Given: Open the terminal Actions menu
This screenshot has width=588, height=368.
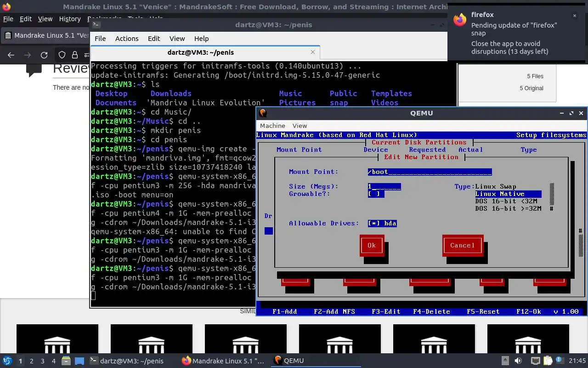Looking at the screenshot, I should (x=127, y=39).
